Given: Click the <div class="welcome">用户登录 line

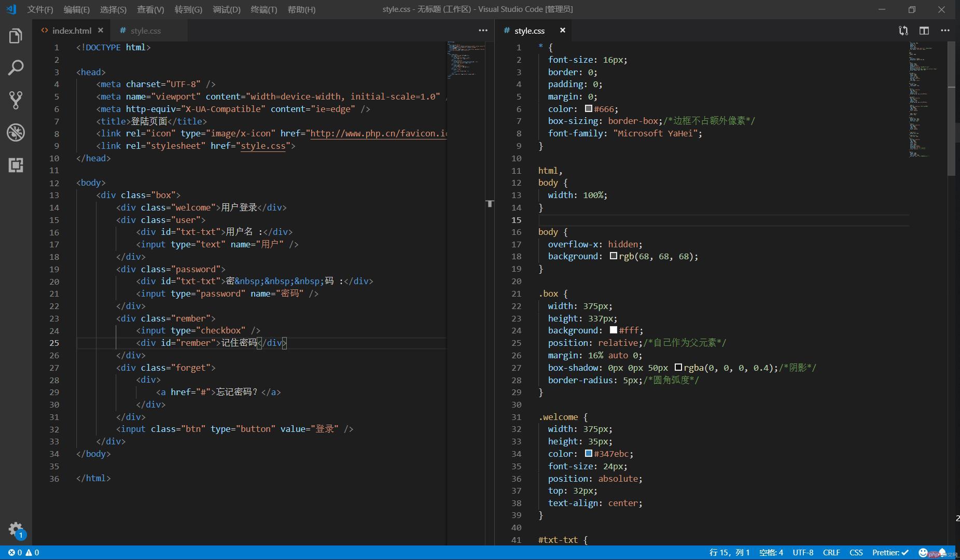Looking at the screenshot, I should (201, 207).
